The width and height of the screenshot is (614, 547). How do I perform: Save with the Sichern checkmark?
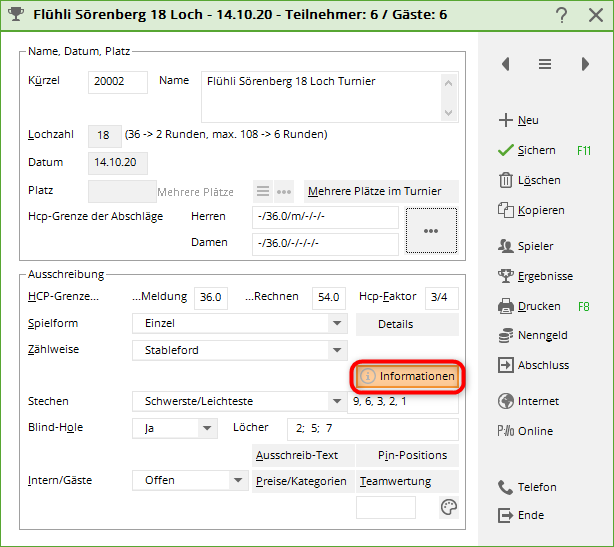pyautogui.click(x=505, y=150)
